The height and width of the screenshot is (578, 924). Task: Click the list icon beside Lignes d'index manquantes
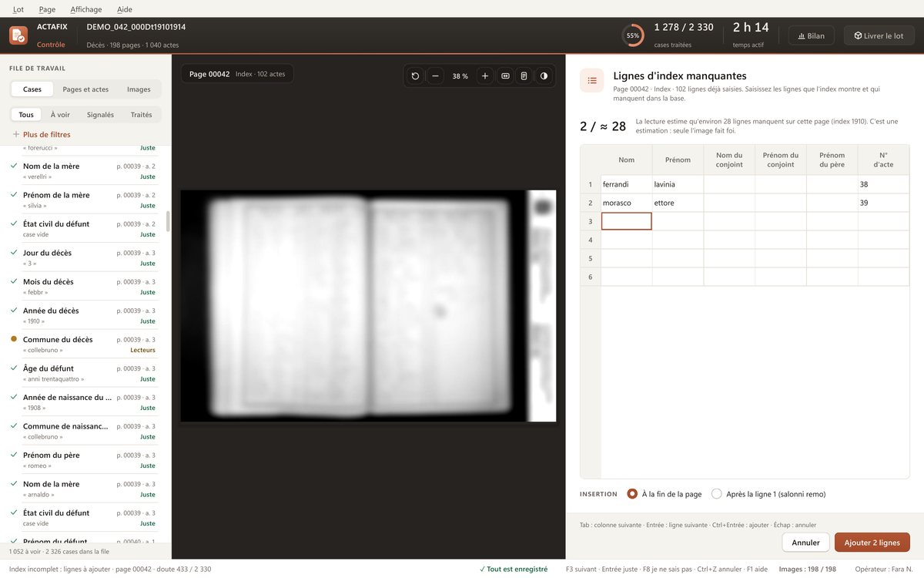click(x=592, y=80)
